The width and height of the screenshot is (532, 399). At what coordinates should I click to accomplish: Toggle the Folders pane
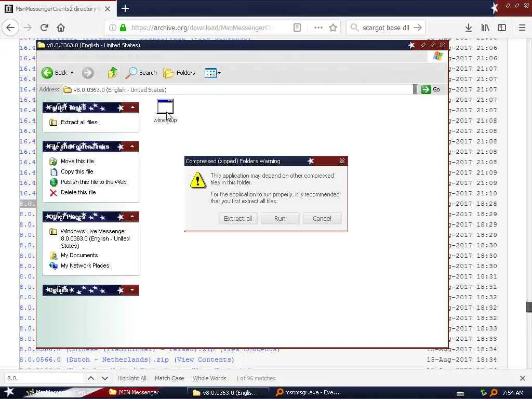[x=179, y=73]
